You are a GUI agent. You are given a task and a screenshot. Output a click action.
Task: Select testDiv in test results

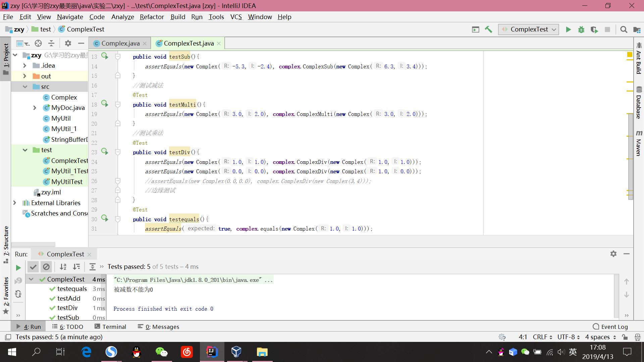[x=67, y=308]
